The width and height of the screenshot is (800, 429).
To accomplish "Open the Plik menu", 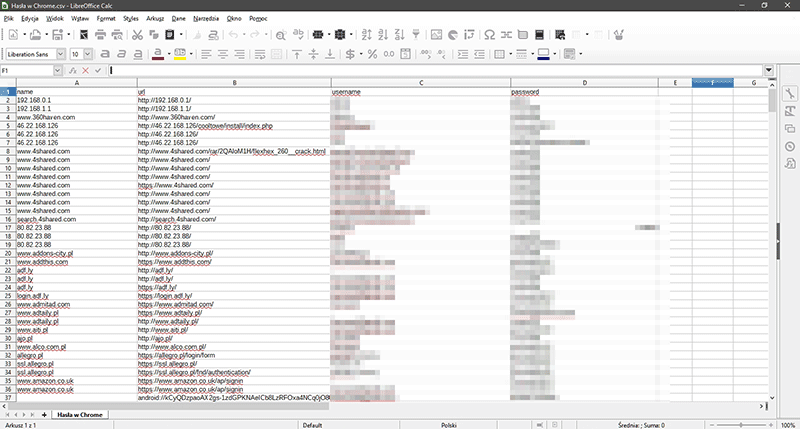I will tap(8, 18).
